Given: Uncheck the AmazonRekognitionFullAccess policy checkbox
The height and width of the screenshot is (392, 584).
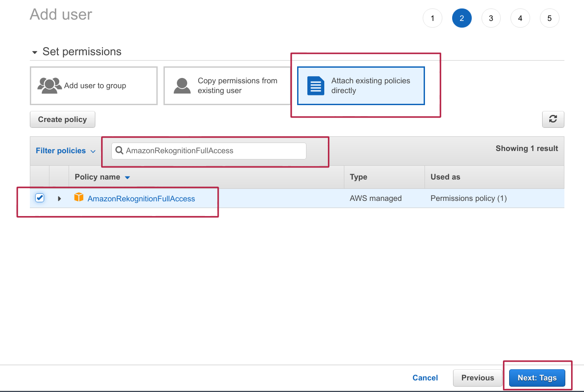Looking at the screenshot, I should (40, 198).
